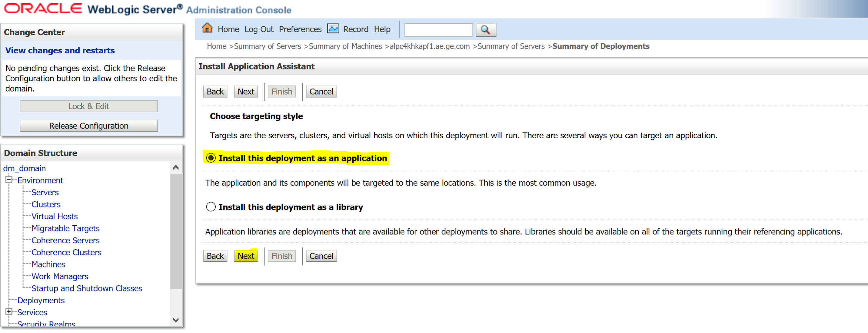Click Summary of Machines breadcrumb

tap(345, 46)
